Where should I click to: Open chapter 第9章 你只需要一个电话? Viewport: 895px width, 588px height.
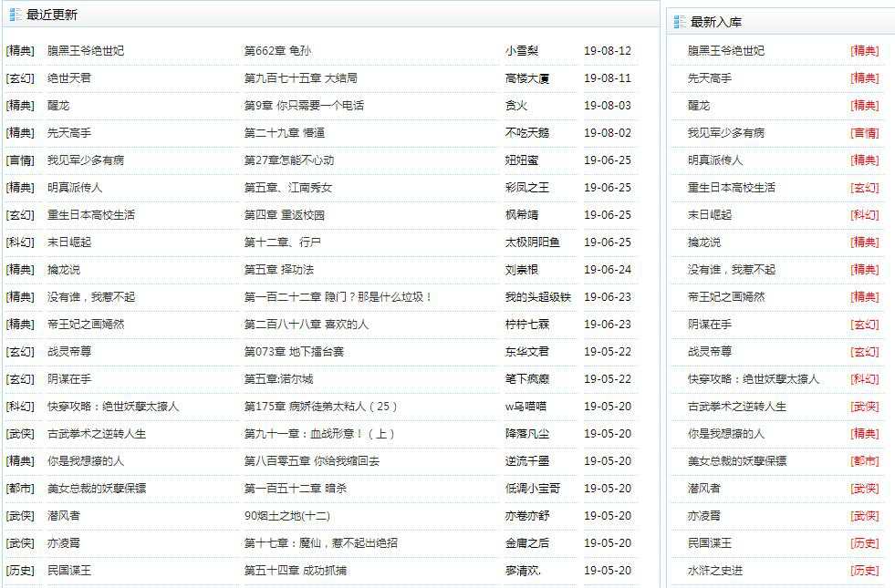click(x=304, y=106)
